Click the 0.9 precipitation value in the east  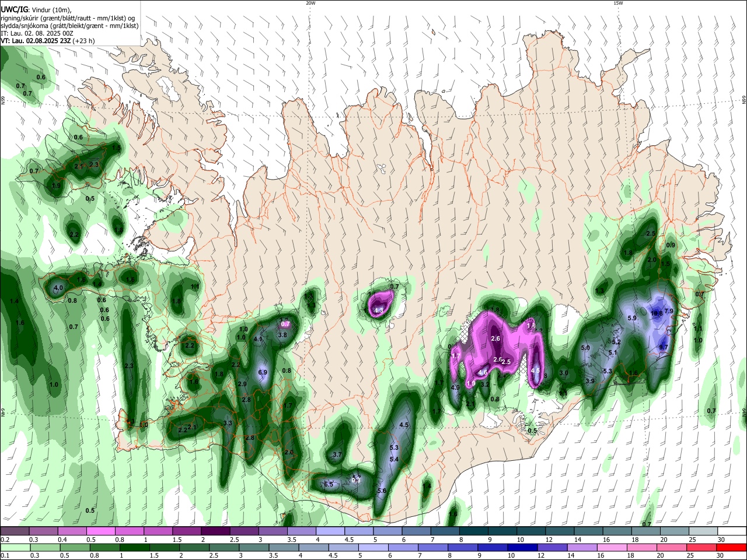(x=671, y=245)
